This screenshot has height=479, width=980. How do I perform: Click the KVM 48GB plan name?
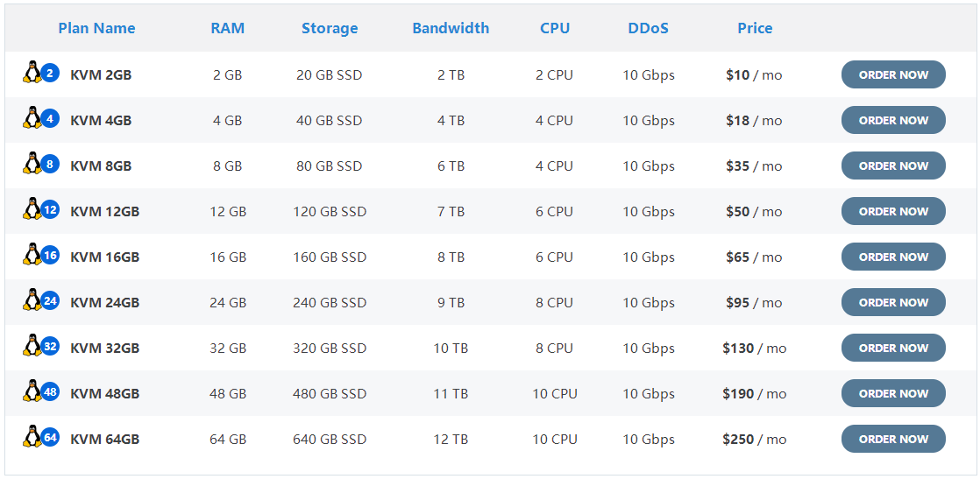tap(104, 394)
